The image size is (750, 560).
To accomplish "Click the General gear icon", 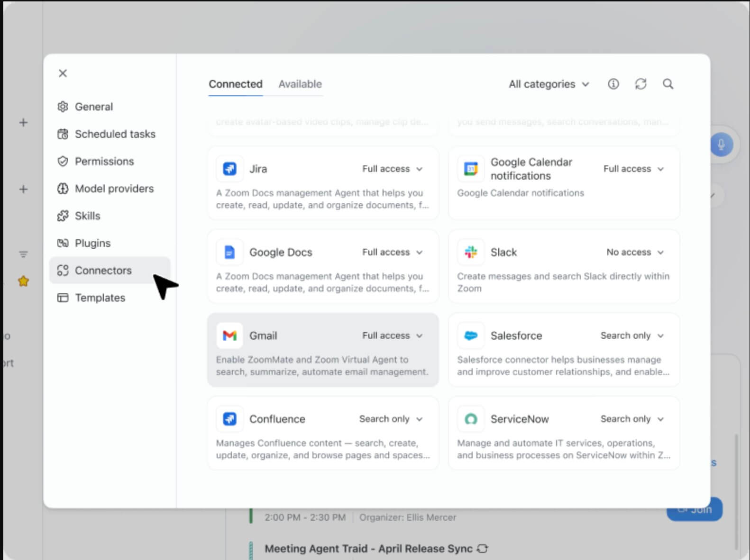I will click(x=63, y=107).
